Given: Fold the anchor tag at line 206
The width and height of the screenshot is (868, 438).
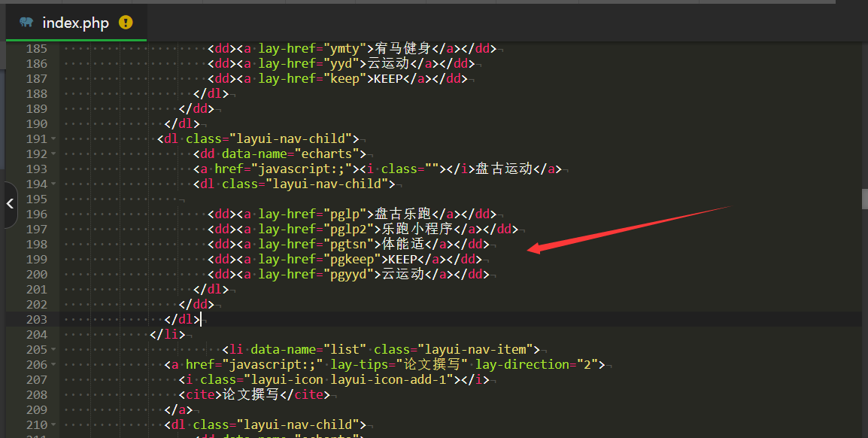Looking at the screenshot, I should 53,364.
